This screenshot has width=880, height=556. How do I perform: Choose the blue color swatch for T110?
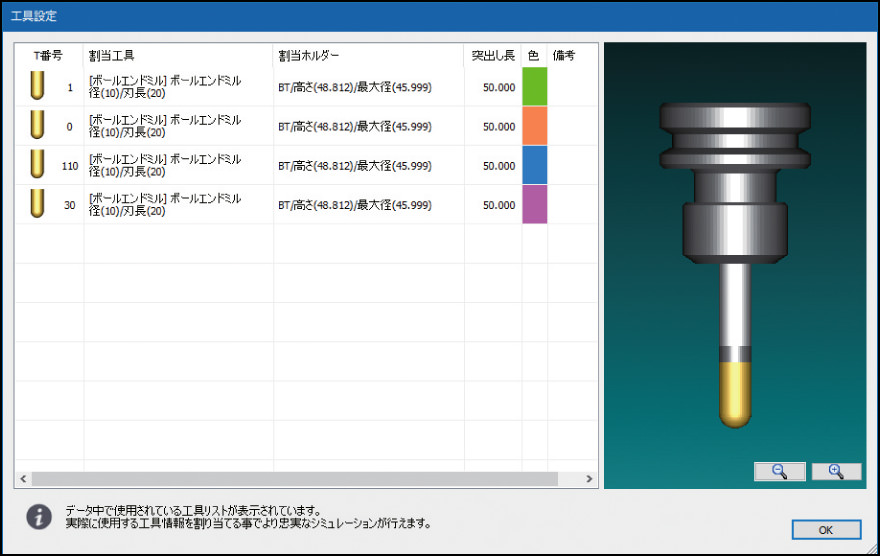tap(535, 165)
